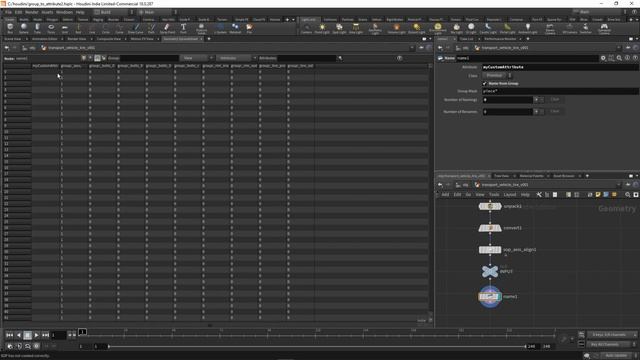Open the Render menu
The width and height of the screenshot is (640, 360).
click(x=31, y=12)
